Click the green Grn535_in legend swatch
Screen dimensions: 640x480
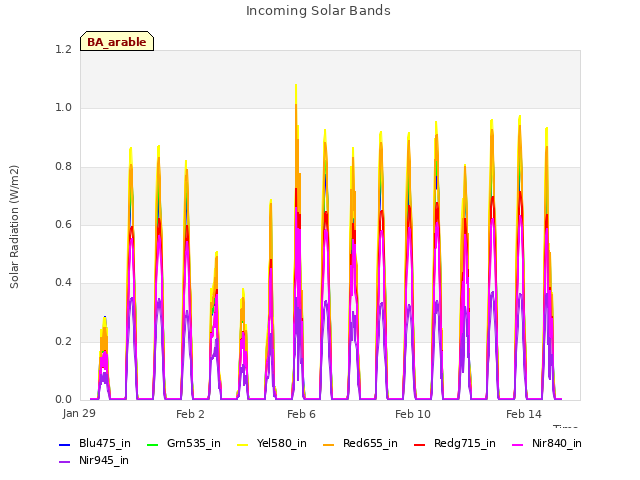(x=152, y=444)
